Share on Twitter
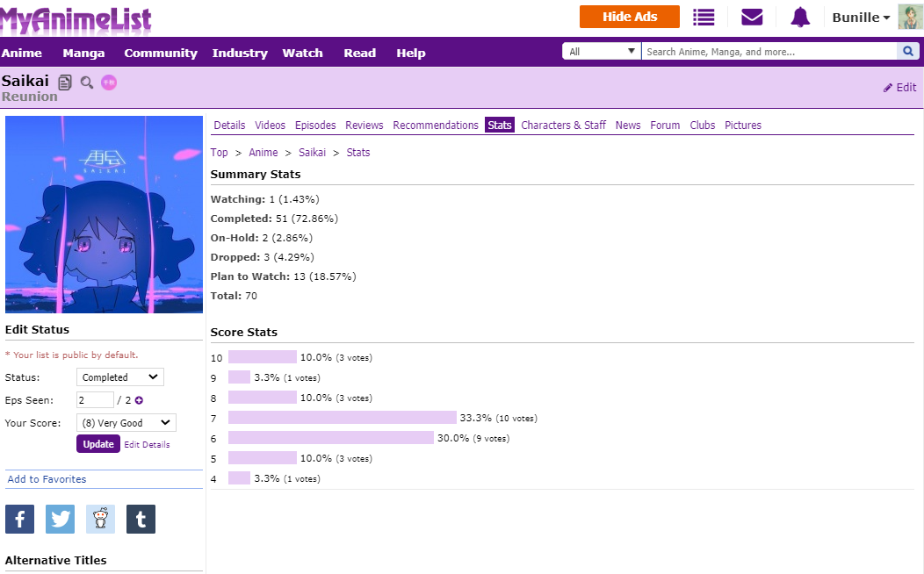This screenshot has height=574, width=924. [60, 519]
